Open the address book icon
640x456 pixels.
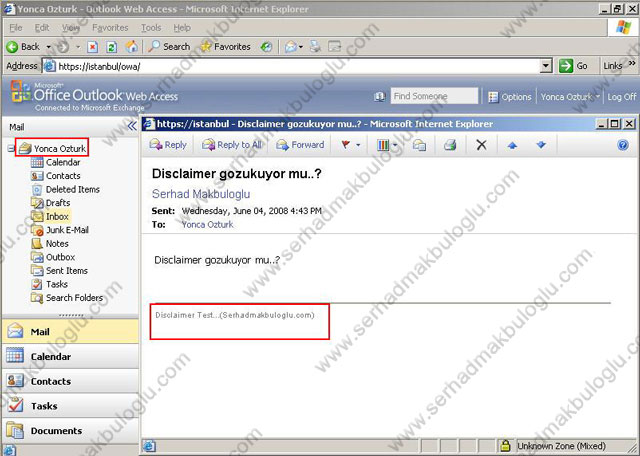click(379, 97)
